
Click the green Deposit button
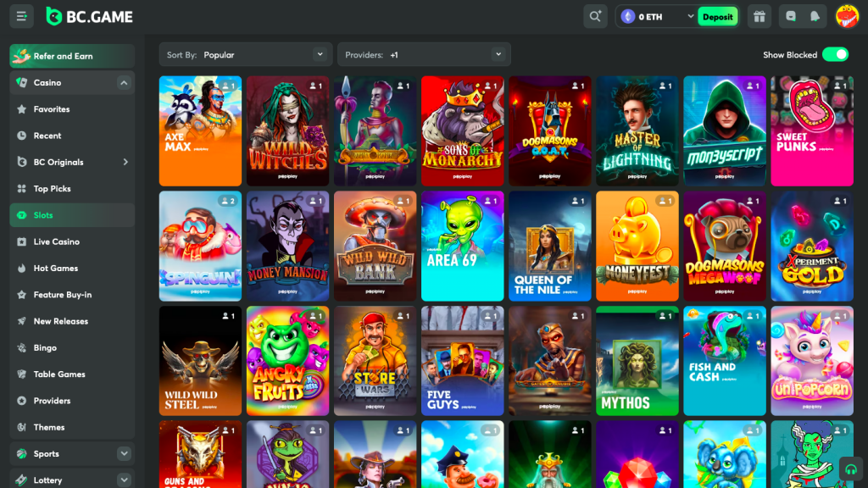[717, 17]
